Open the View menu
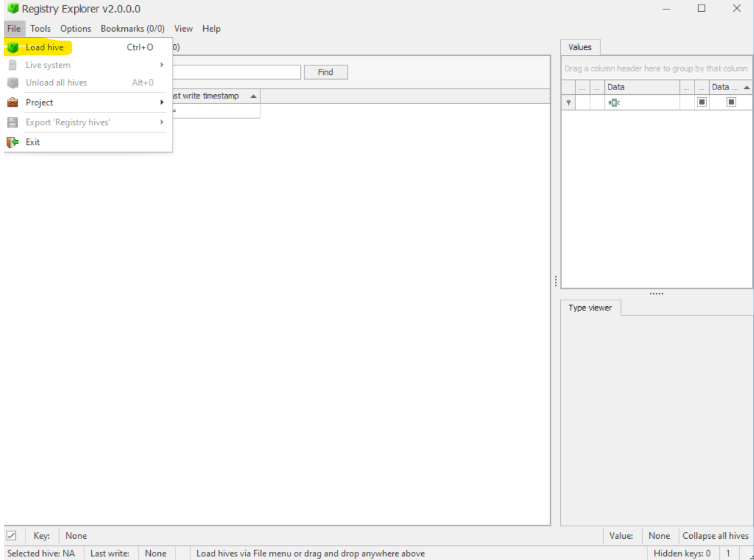The image size is (754, 560). coord(183,28)
